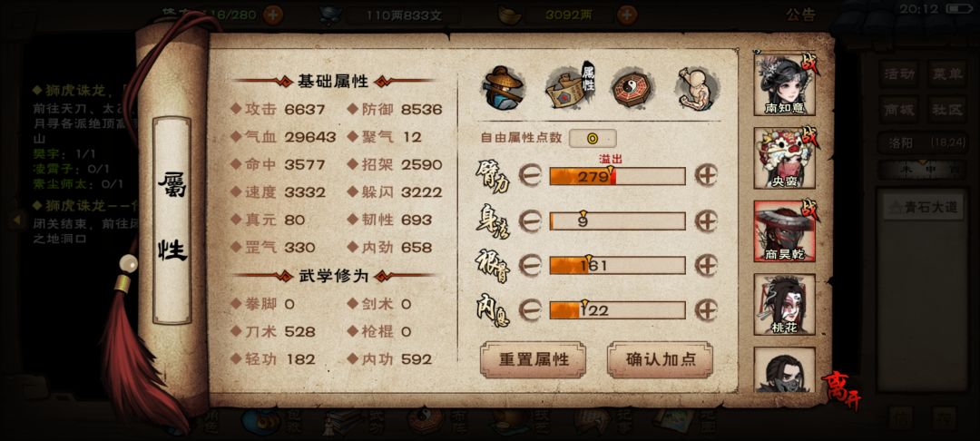Open the straw-hat character info icon
This screenshot has width=980, height=441.
coord(503,88)
